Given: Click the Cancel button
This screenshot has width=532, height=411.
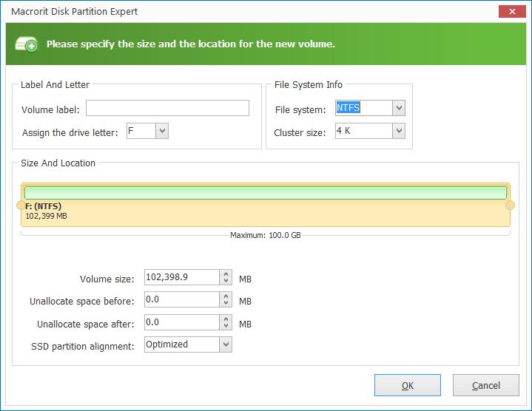Looking at the screenshot, I should pyautogui.click(x=486, y=385).
